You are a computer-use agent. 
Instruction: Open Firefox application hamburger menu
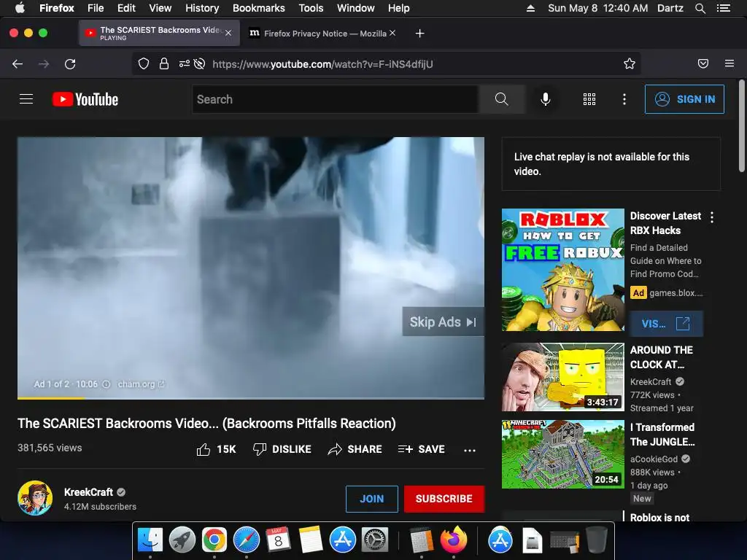tap(729, 63)
